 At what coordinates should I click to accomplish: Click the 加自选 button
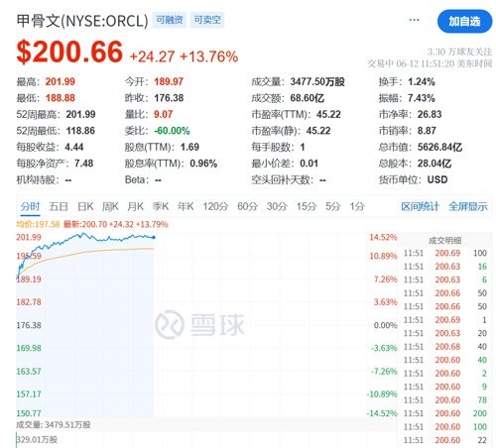(464, 22)
